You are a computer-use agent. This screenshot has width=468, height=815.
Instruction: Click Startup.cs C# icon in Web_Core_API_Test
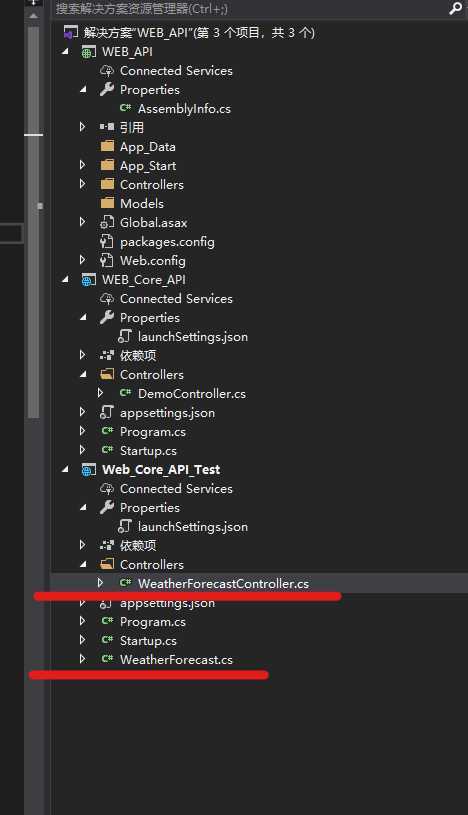coord(108,640)
